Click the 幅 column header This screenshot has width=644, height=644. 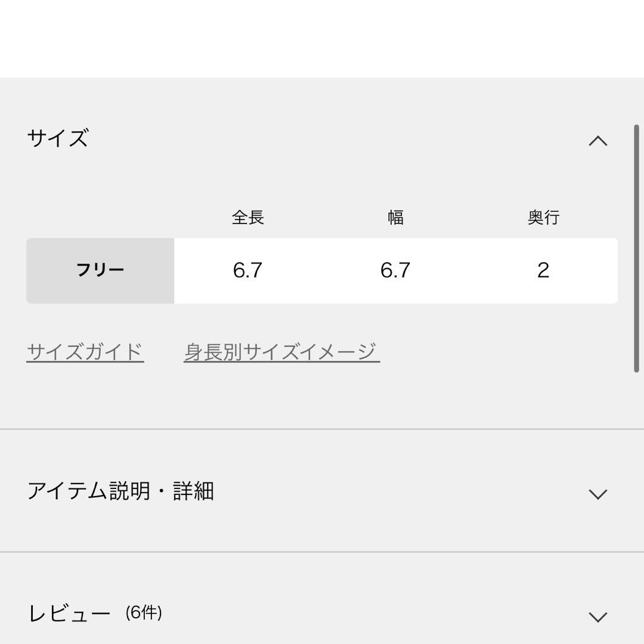pyautogui.click(x=395, y=218)
